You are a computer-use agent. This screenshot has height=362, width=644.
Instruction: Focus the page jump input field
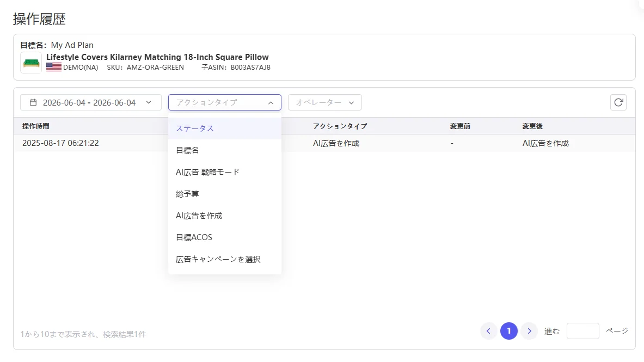click(x=583, y=331)
